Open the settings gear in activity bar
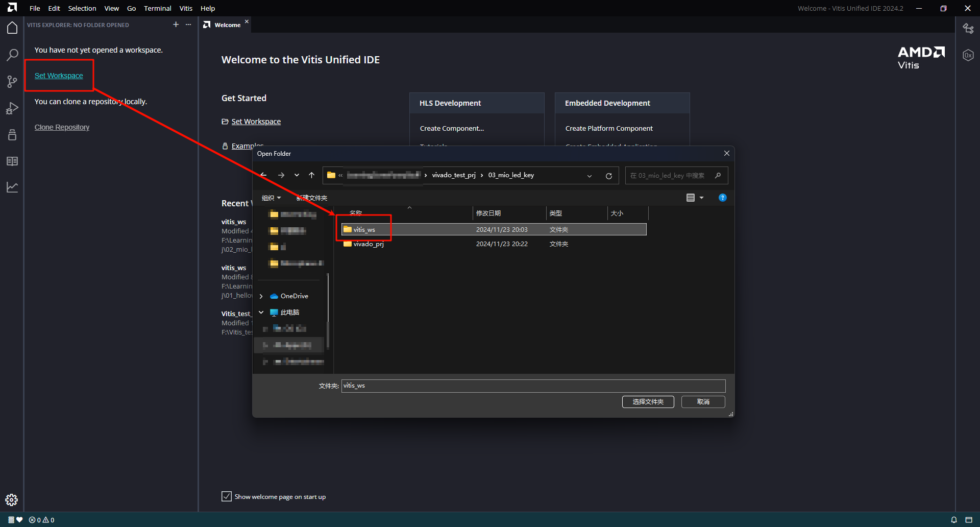Viewport: 980px width, 527px height. 12,500
